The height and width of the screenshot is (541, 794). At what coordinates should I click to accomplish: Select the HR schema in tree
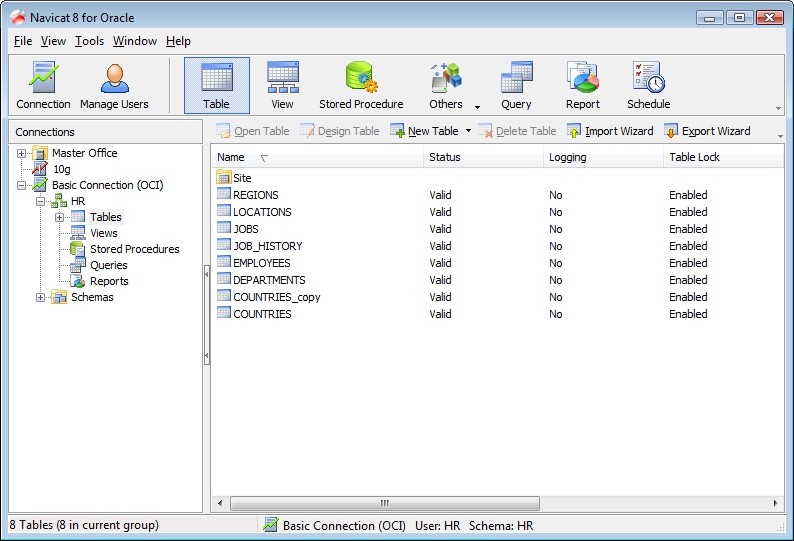(x=78, y=201)
